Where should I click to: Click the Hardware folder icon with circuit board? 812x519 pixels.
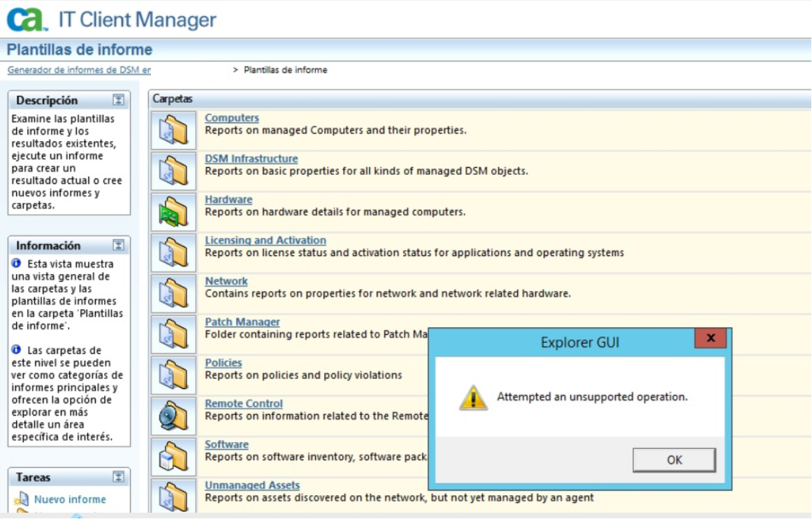173,212
